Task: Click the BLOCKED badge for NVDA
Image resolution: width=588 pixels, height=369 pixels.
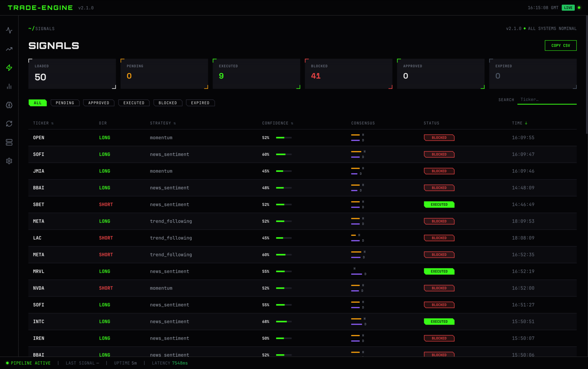Action: click(x=439, y=288)
